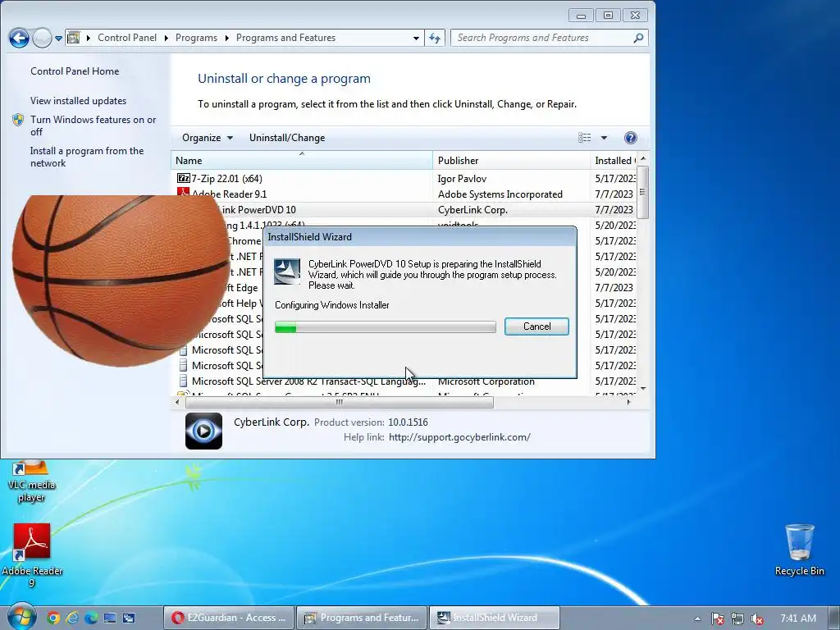Viewport: 840px width, 630px height.
Task: Switch to E2Guardian taskbar window
Action: pyautogui.click(x=229, y=619)
